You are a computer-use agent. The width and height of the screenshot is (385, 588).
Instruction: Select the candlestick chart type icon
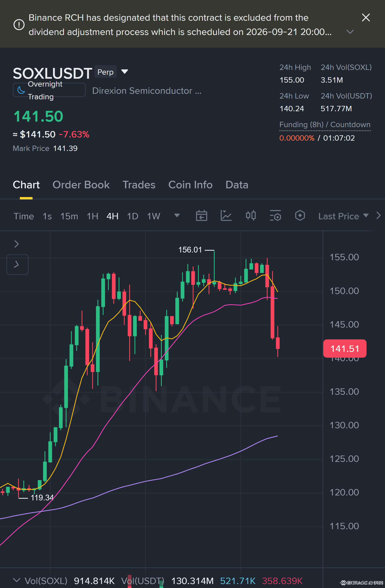click(251, 216)
